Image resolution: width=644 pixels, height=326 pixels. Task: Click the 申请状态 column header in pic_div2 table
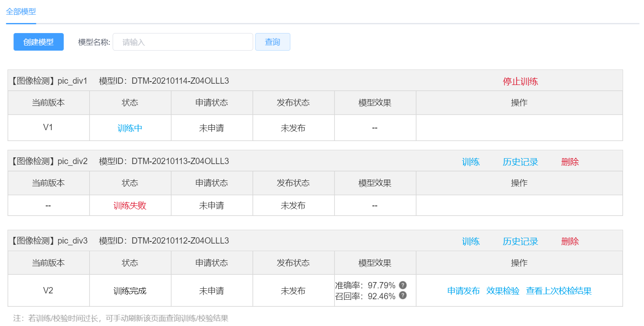212,183
